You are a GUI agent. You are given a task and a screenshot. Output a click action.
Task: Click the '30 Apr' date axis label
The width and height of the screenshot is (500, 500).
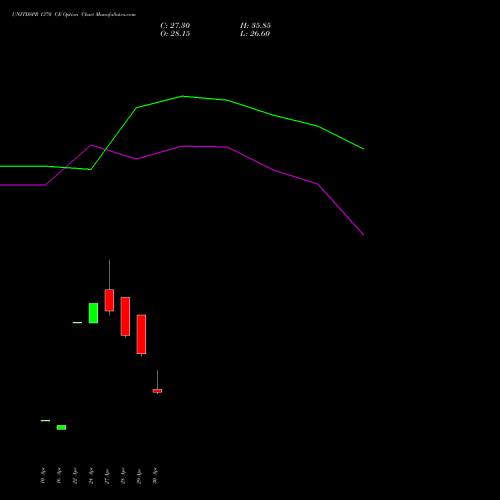[155, 476]
